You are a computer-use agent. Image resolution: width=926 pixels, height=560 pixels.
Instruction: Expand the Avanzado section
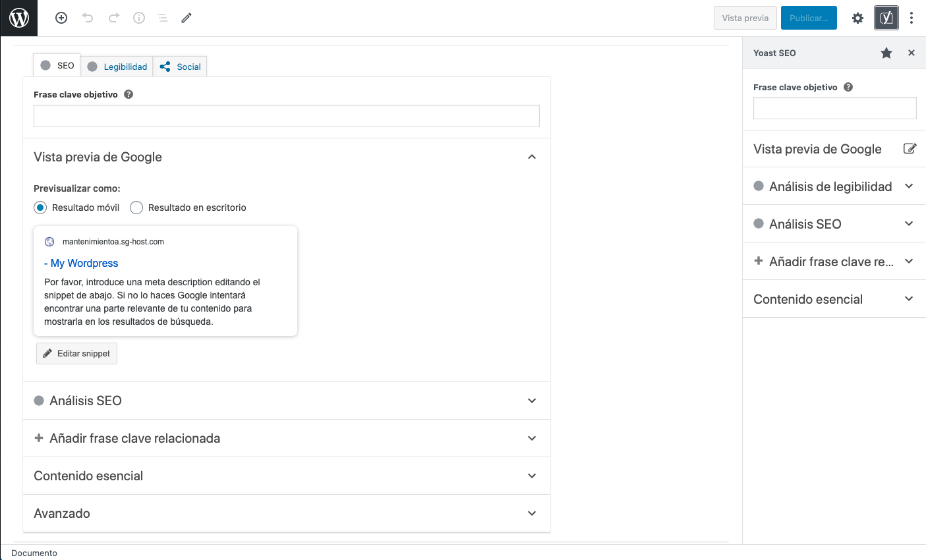pyautogui.click(x=532, y=513)
